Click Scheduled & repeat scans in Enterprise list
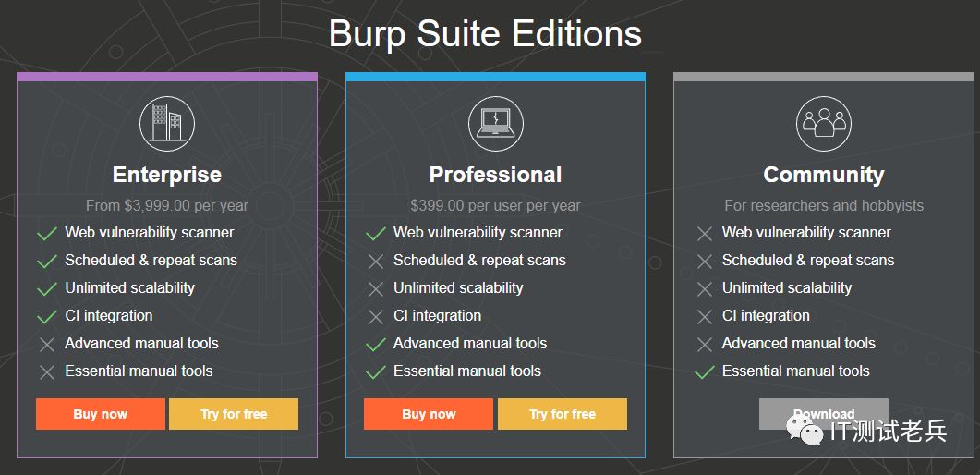Viewport: 980px width, 475px height. [151, 261]
